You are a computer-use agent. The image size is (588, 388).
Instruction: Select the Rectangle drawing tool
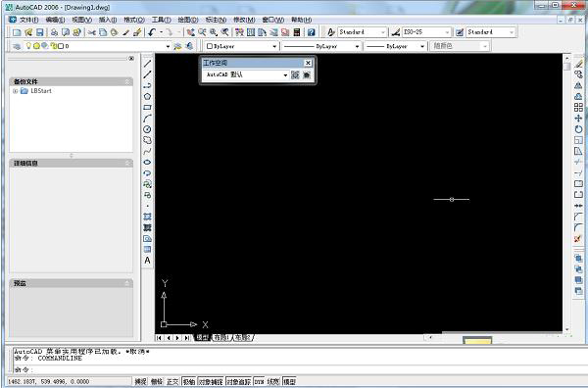point(147,107)
